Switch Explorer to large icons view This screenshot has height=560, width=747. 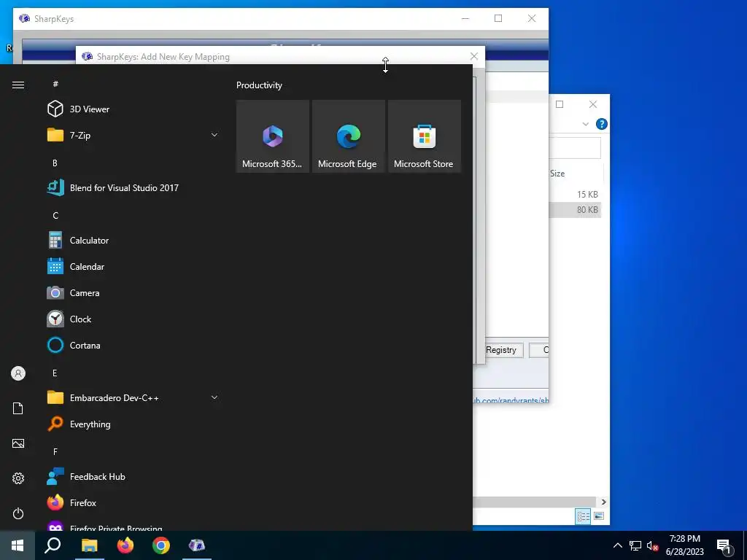[x=599, y=516]
